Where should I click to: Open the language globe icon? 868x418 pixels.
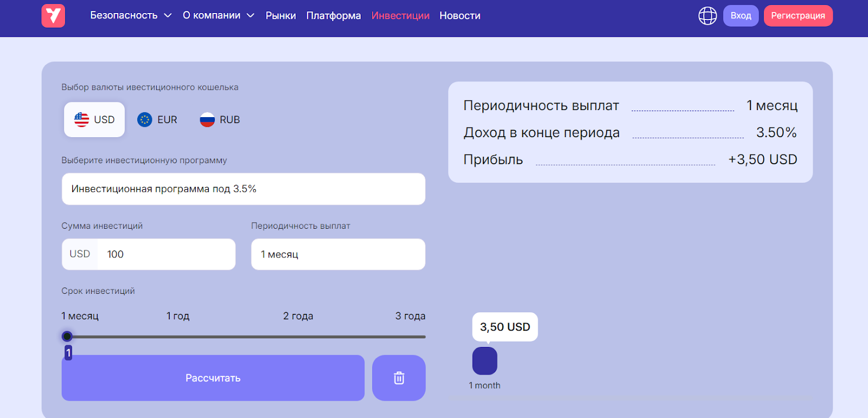(707, 16)
